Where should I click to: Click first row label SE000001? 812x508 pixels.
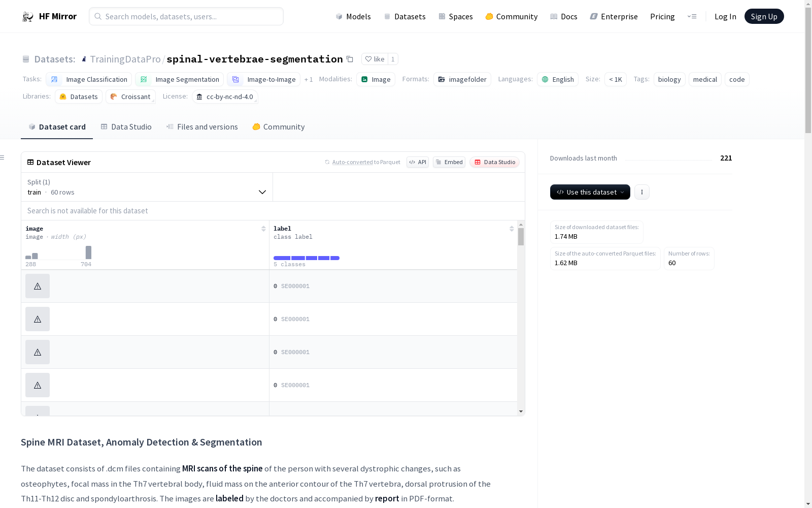click(295, 286)
